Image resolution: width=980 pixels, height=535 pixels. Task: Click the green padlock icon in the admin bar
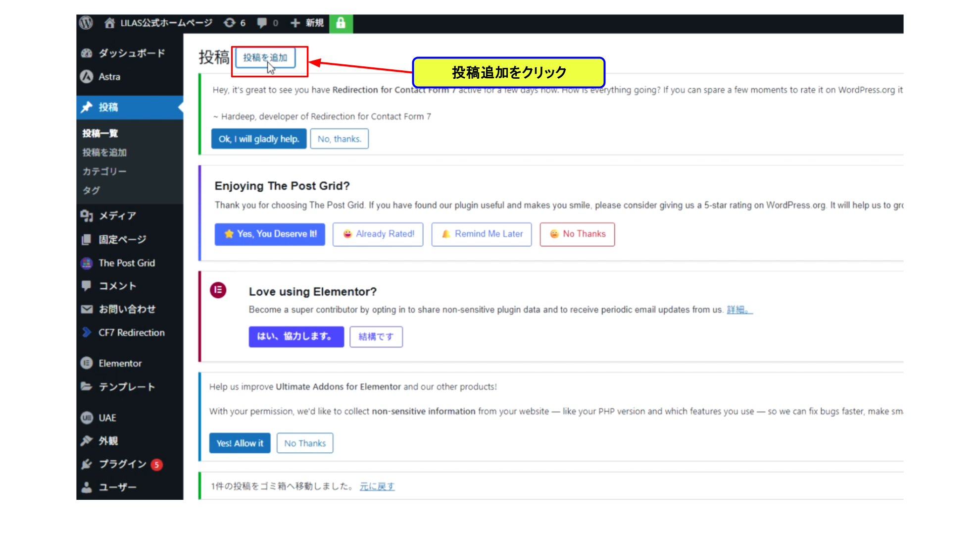coord(341,23)
